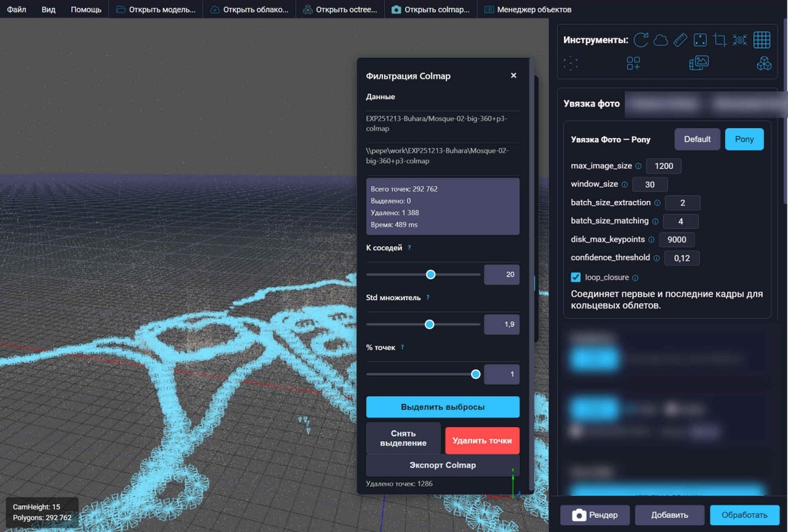
Task: Click the Увязка фото panel heading
Action: [592, 104]
